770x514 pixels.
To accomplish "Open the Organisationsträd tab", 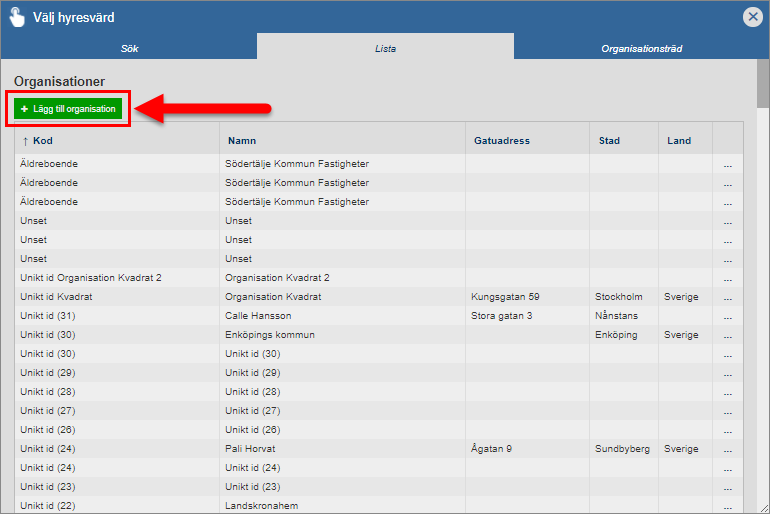I will 641,48.
